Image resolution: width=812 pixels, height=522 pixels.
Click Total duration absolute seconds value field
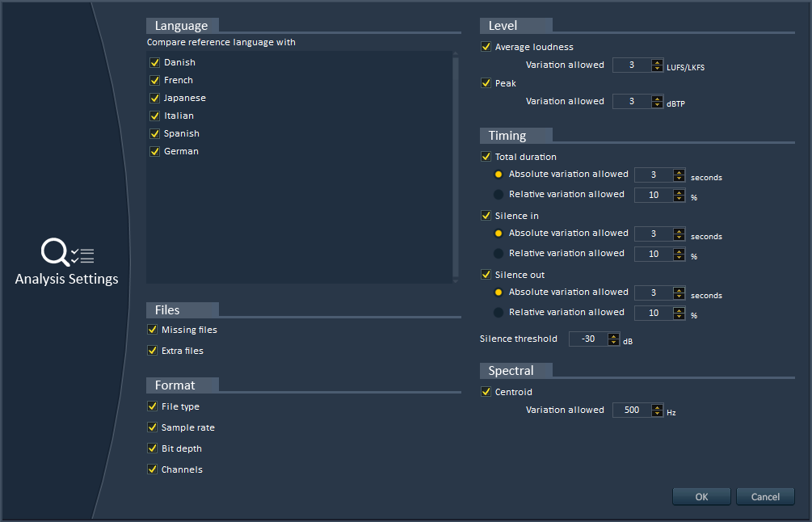click(654, 175)
